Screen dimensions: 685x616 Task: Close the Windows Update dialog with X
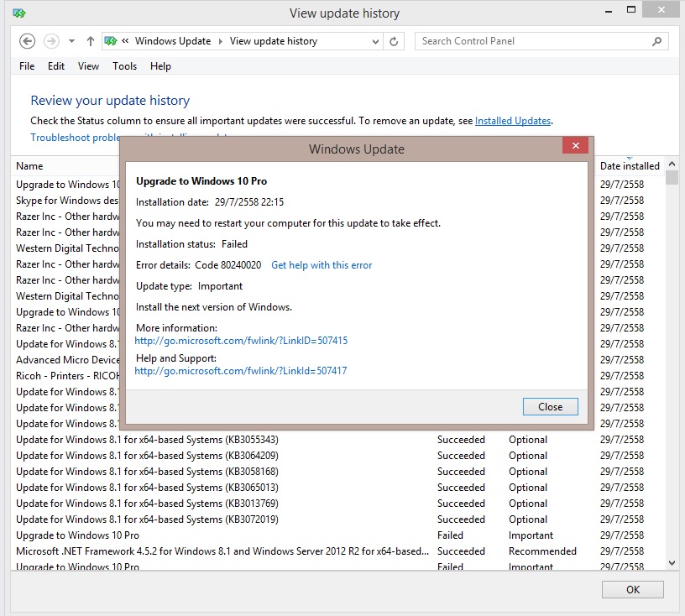pos(575,145)
